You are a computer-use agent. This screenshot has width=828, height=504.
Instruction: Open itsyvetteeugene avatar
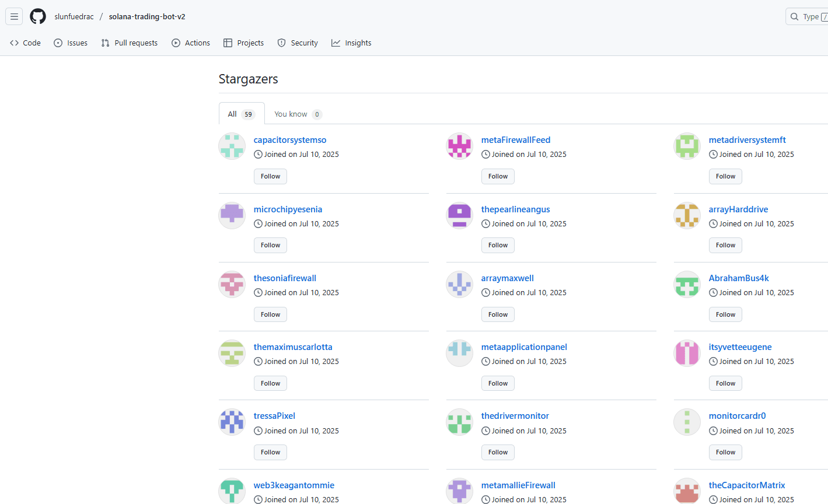click(x=687, y=353)
